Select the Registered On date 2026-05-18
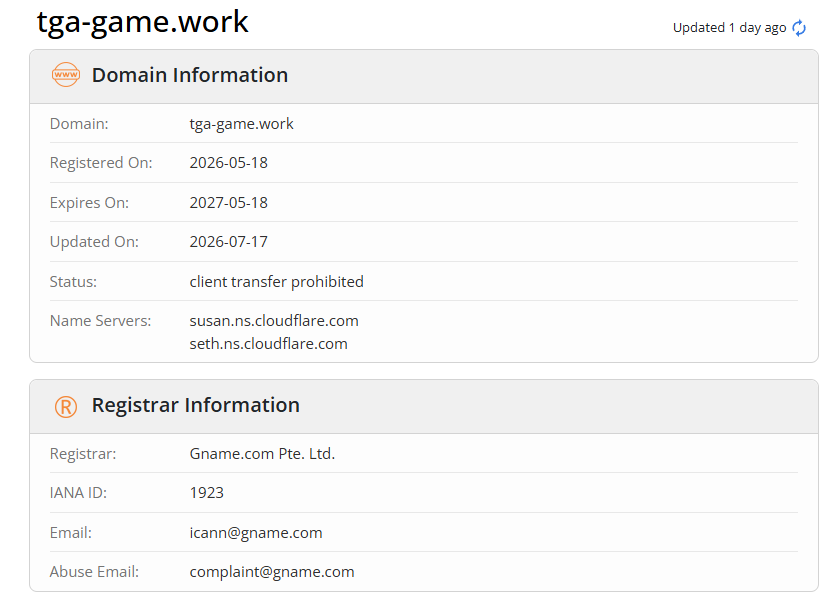The width and height of the screenshot is (834, 600). pos(229,163)
